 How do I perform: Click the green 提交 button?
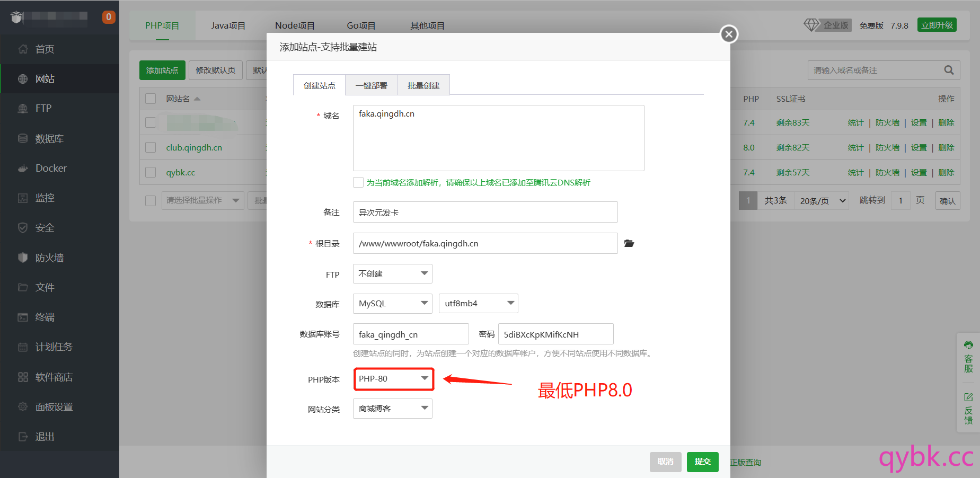(x=702, y=462)
